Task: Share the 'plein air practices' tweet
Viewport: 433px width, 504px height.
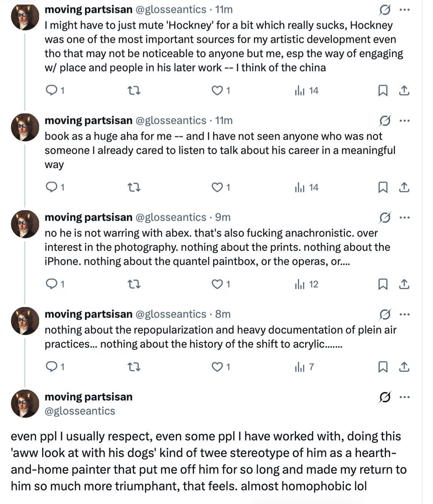Action: (x=404, y=367)
